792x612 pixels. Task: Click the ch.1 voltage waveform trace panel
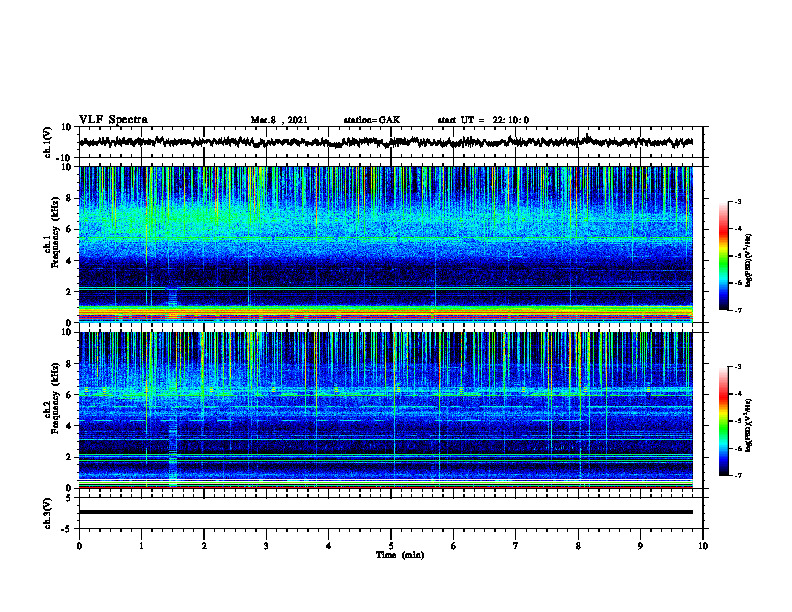coord(391,142)
